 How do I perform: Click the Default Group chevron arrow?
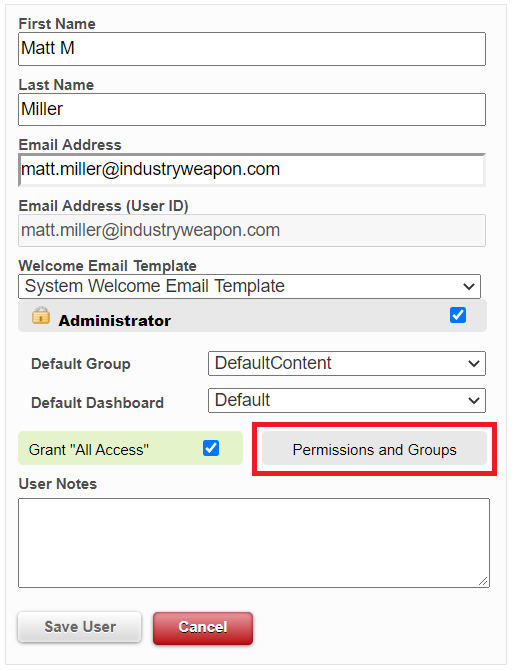tap(474, 364)
